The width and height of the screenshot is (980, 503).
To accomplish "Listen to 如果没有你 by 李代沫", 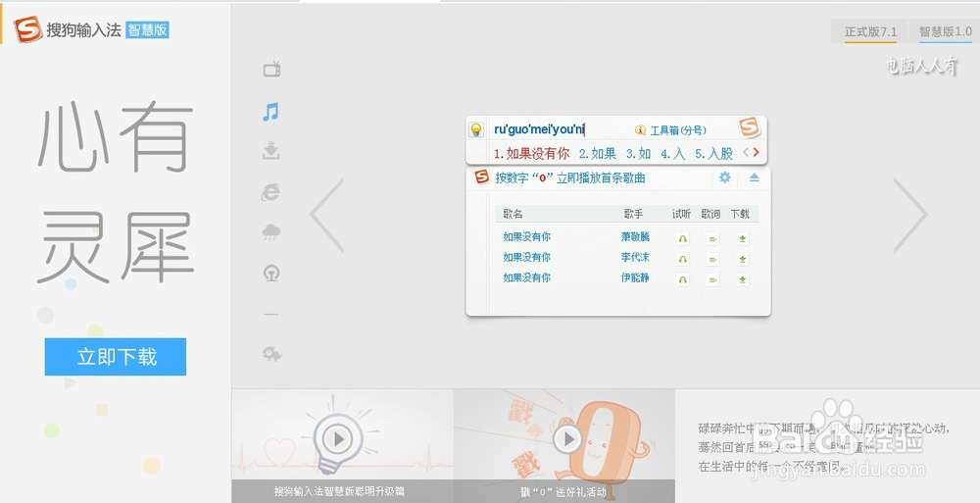I will click(682, 259).
